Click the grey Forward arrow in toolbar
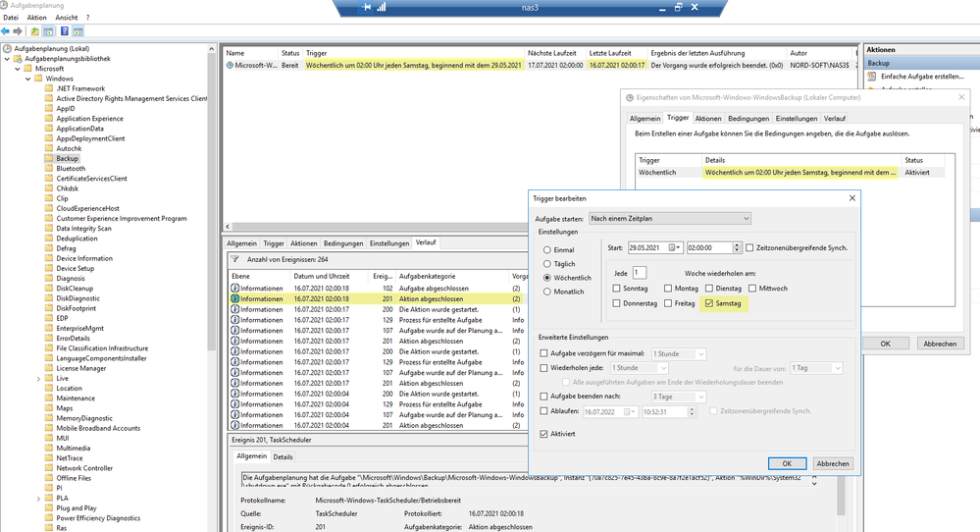980x532 pixels. coord(18,31)
